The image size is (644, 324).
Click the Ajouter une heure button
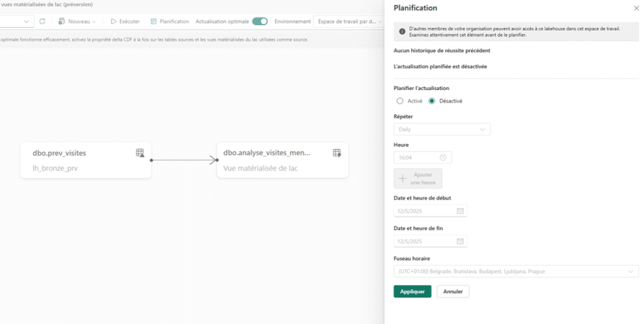(418, 179)
